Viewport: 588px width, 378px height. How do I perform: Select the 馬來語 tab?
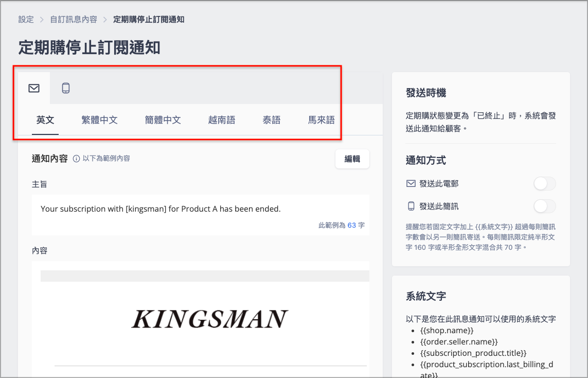pos(322,120)
